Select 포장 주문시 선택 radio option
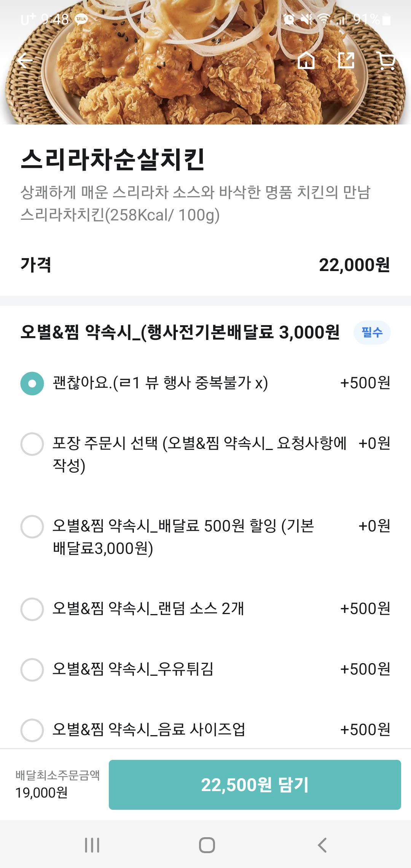 pos(32,444)
